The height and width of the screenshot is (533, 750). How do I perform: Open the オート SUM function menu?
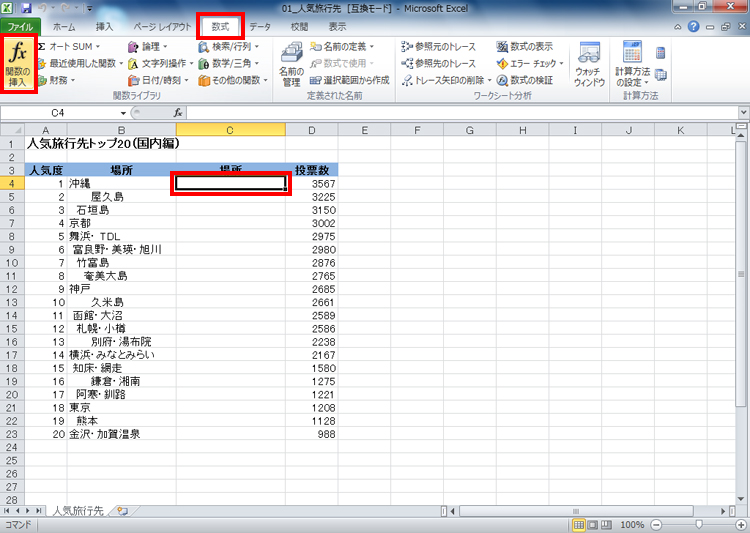(x=69, y=46)
